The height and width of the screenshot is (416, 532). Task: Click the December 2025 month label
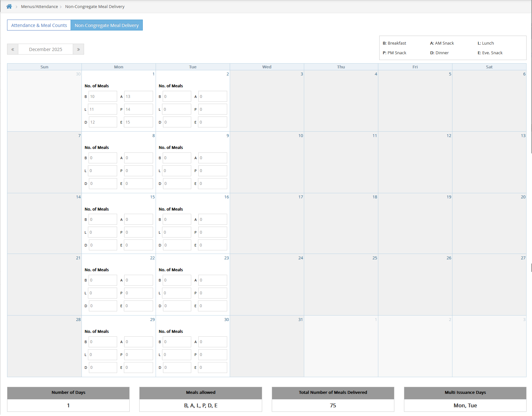click(x=45, y=49)
